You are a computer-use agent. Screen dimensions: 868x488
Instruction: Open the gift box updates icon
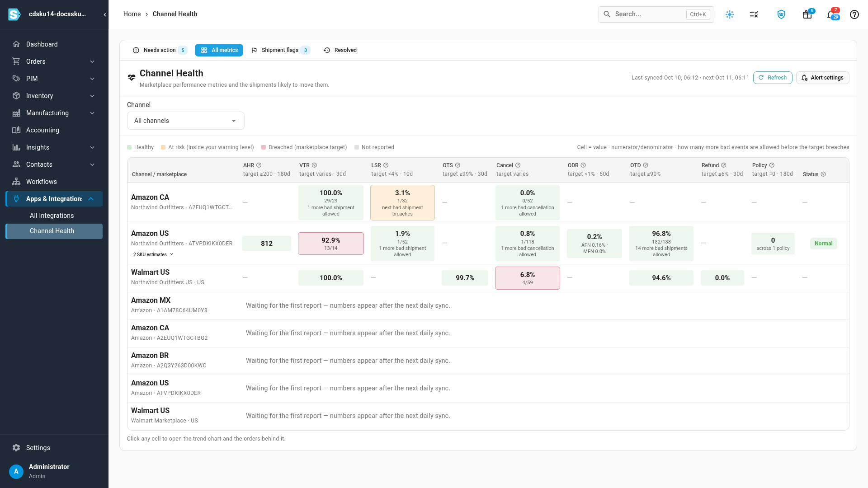point(807,14)
